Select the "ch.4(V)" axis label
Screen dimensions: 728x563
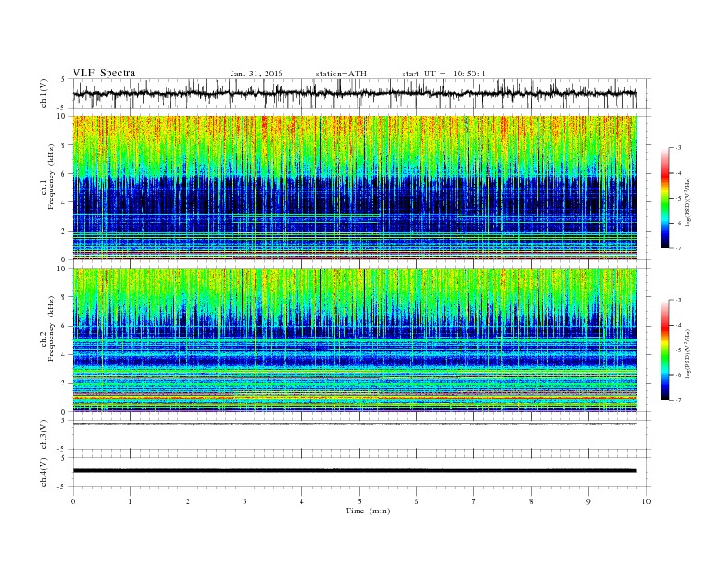coord(44,472)
